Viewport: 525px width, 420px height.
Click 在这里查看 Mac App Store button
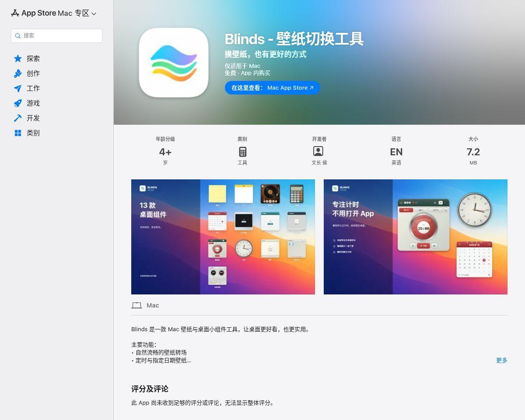[x=273, y=87]
